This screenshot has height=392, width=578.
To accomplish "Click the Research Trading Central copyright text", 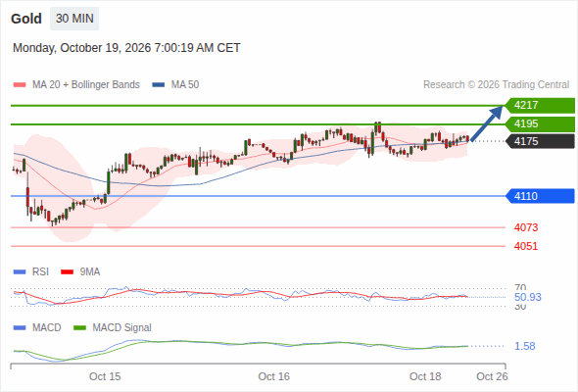I will (x=496, y=85).
